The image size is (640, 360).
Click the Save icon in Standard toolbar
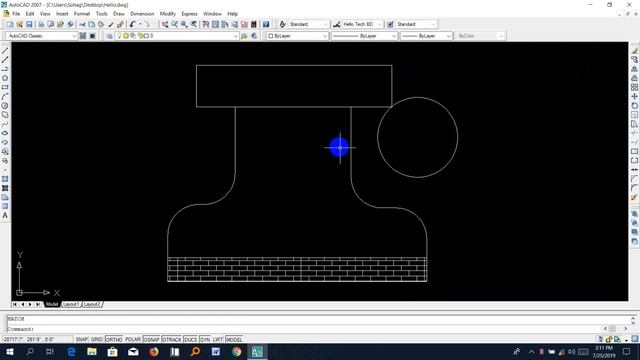point(29,24)
